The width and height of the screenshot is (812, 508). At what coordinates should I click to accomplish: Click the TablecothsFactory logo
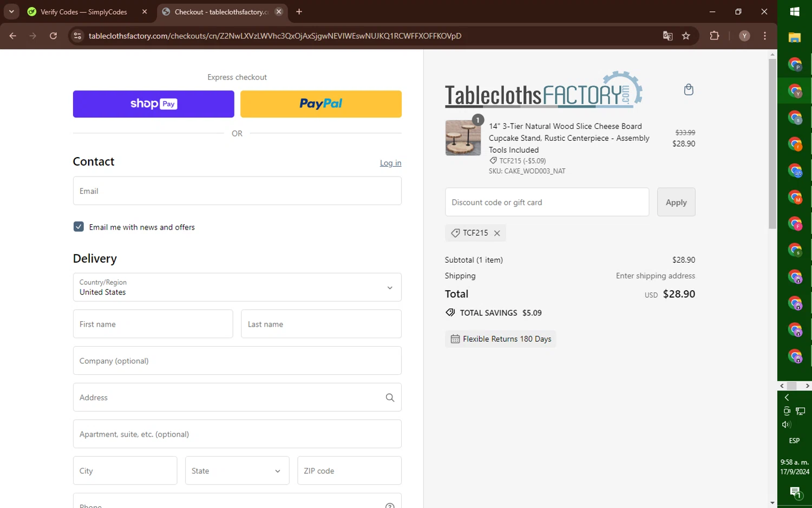click(543, 89)
